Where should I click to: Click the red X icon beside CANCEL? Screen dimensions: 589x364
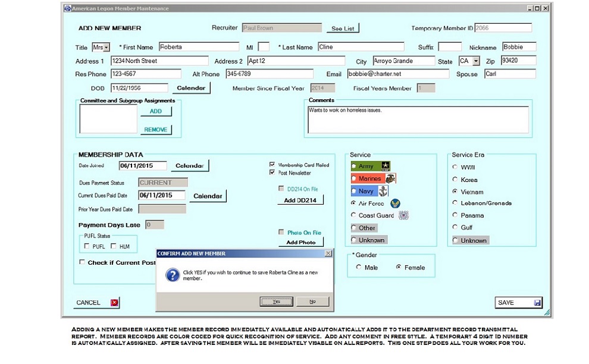point(114,302)
